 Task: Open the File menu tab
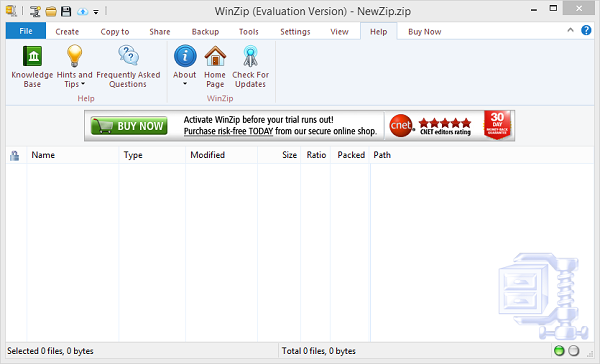coord(26,31)
